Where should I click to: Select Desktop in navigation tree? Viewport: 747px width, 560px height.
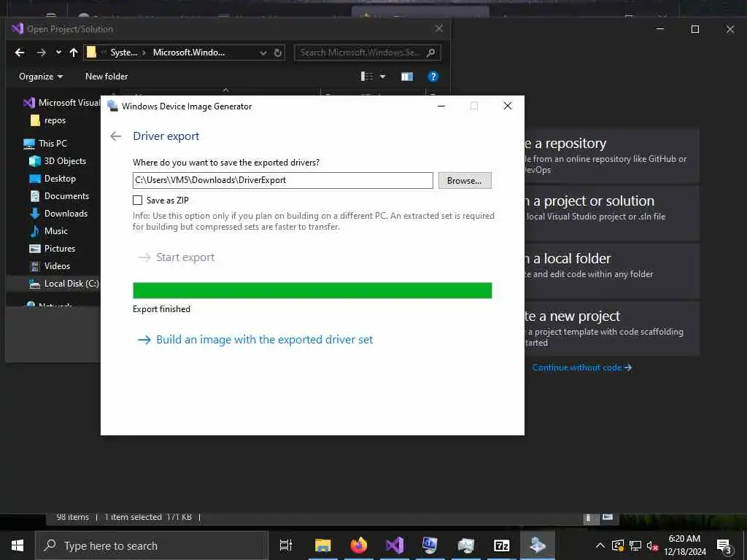click(53, 179)
